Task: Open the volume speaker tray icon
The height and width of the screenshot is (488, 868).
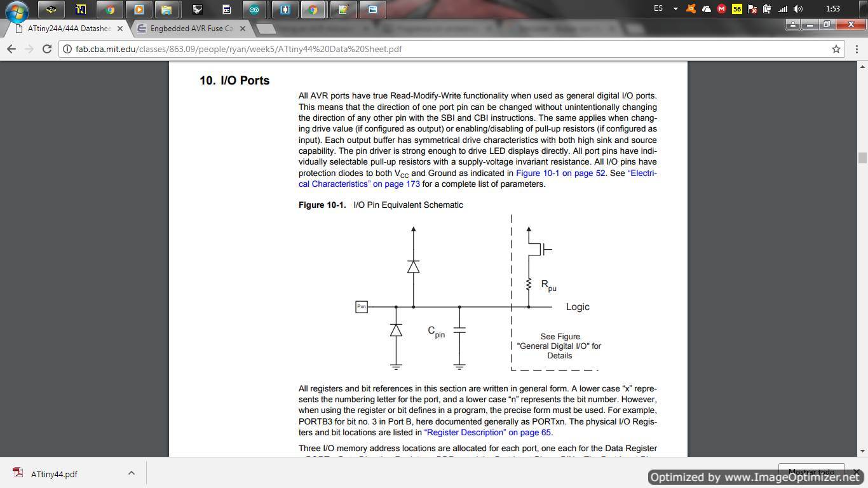Action: (798, 9)
